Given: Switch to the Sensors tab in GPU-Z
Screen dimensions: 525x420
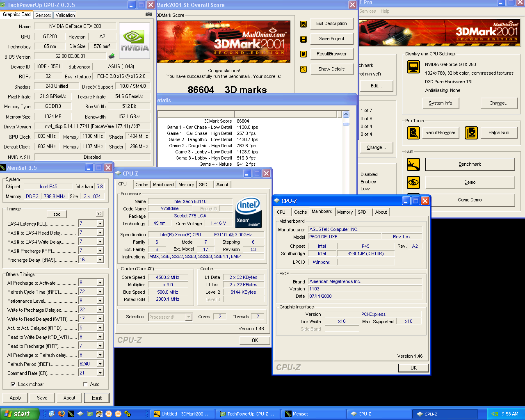Looking at the screenshot, I should tap(43, 15).
